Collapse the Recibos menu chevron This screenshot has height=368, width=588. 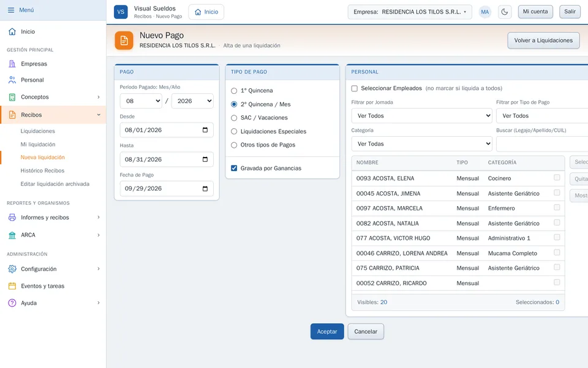point(99,115)
